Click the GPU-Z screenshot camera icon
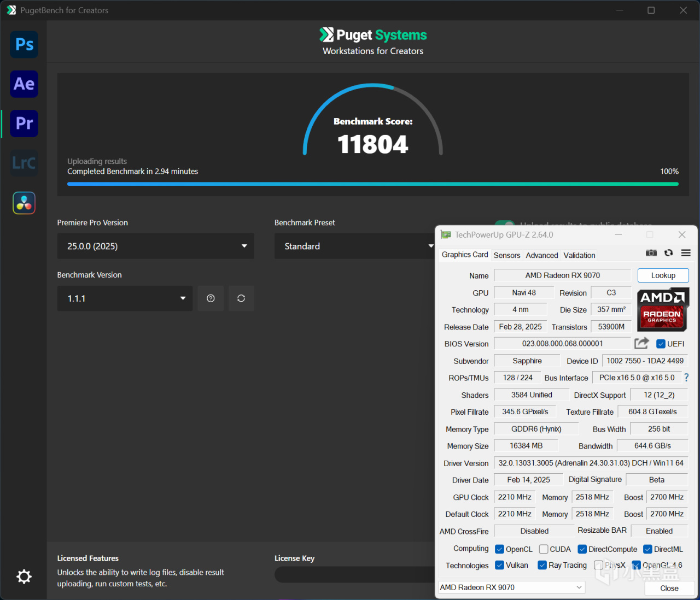Viewport: 700px width, 600px height. tap(651, 253)
